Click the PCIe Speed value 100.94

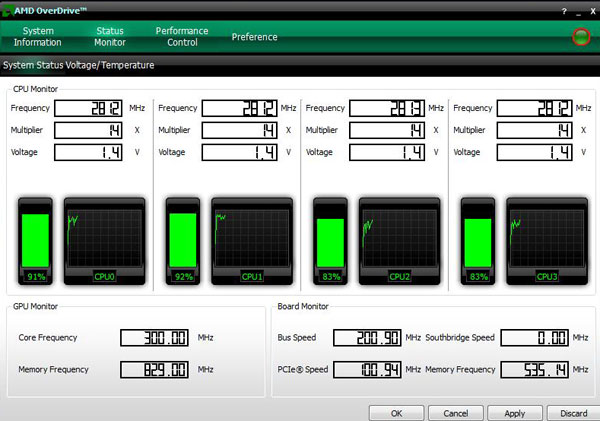(367, 370)
